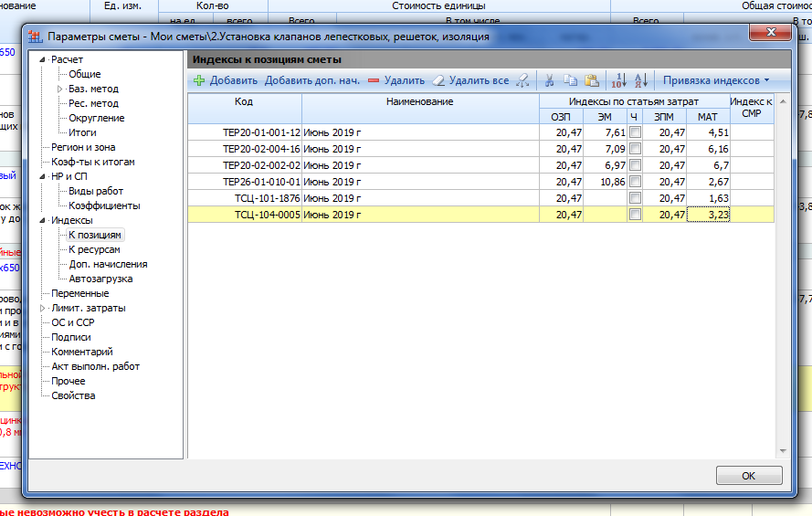
Task: Expand the Баз. метод tree node arrow
Action: (x=60, y=89)
